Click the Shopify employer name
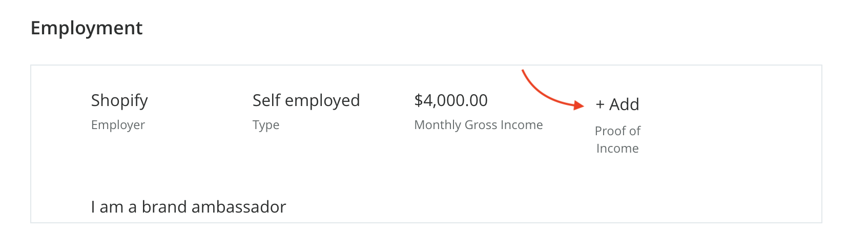This screenshot has height=252, width=868. pos(119,100)
